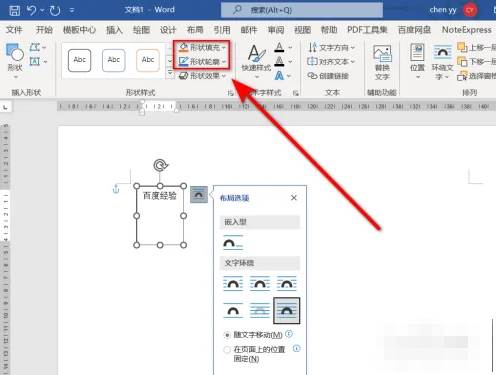
Task: Open the File (文件) tab
Action: pyautogui.click(x=14, y=30)
